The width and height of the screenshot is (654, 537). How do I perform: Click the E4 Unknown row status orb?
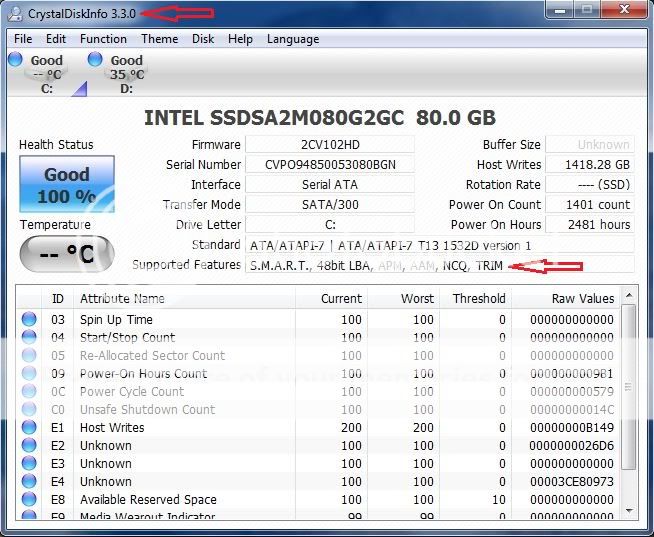(29, 481)
